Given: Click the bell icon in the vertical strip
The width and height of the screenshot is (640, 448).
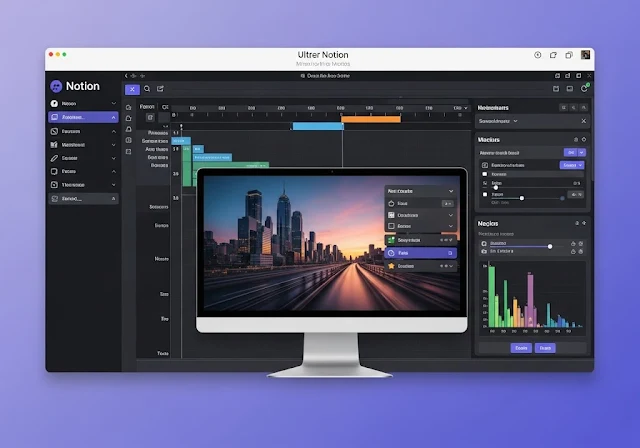Looking at the screenshot, I should coord(129,129).
